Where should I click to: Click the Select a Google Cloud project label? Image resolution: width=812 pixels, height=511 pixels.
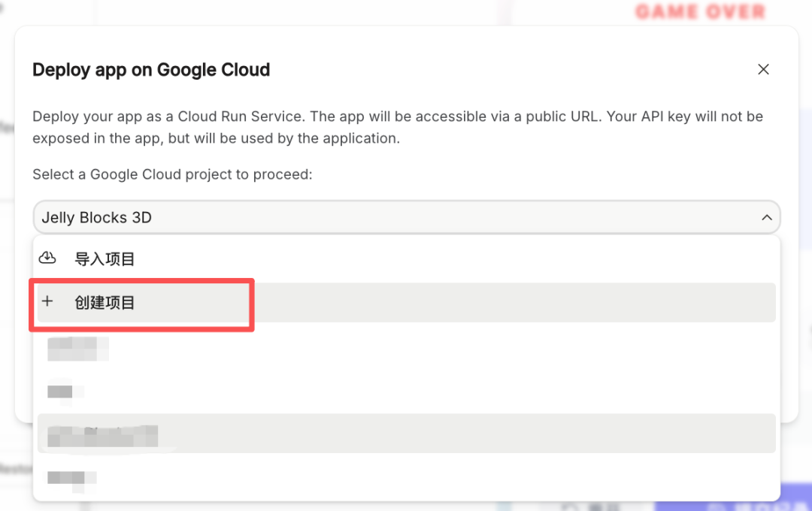tap(172, 174)
